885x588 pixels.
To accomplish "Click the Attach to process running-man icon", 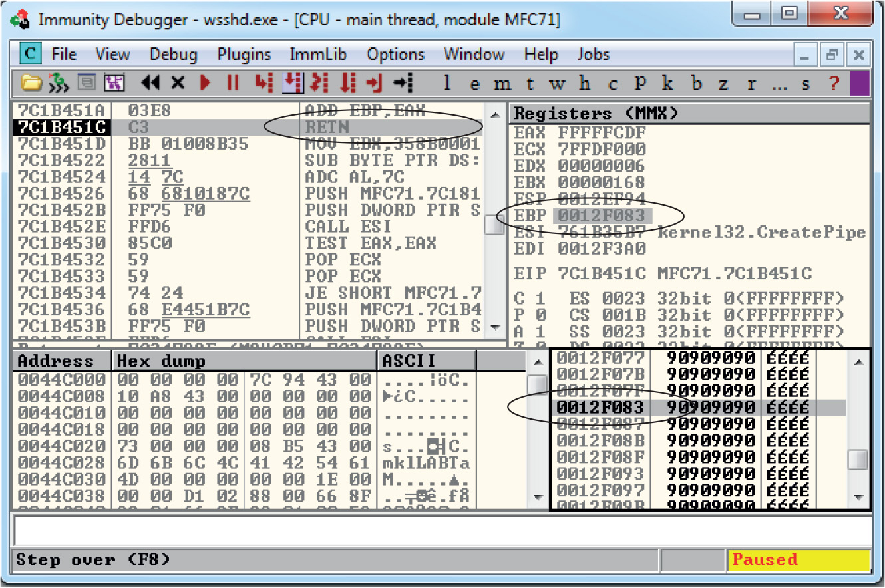I will 59,83.
